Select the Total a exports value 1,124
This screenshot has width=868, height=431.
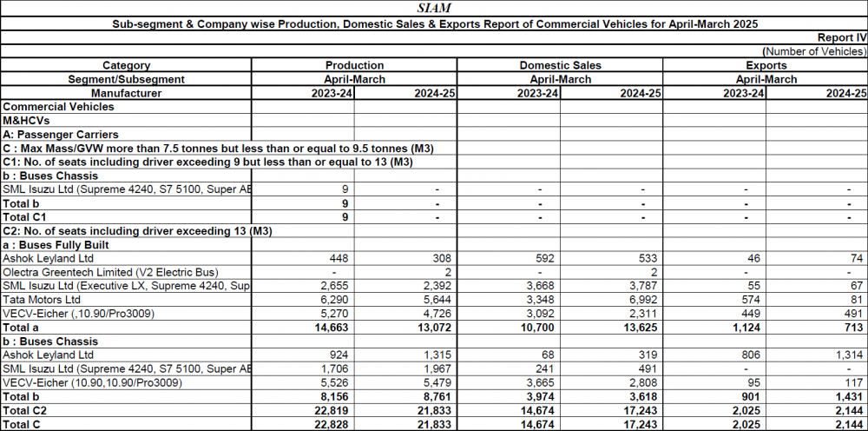click(746, 328)
